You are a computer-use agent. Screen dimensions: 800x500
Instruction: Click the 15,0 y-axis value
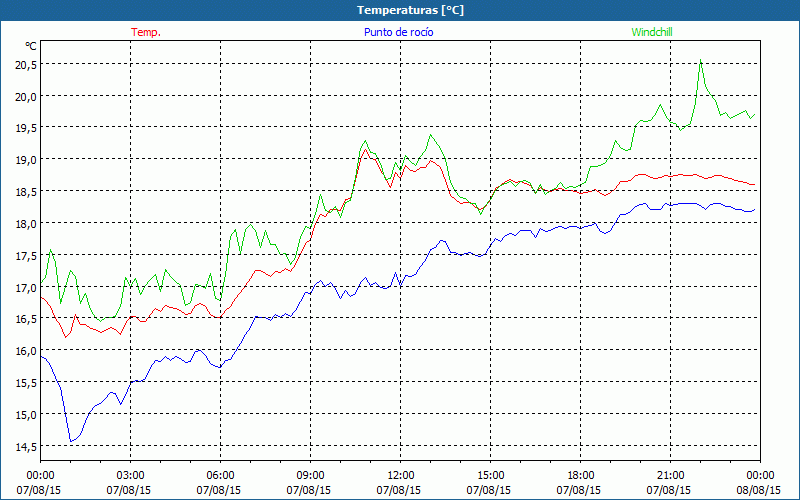26,414
